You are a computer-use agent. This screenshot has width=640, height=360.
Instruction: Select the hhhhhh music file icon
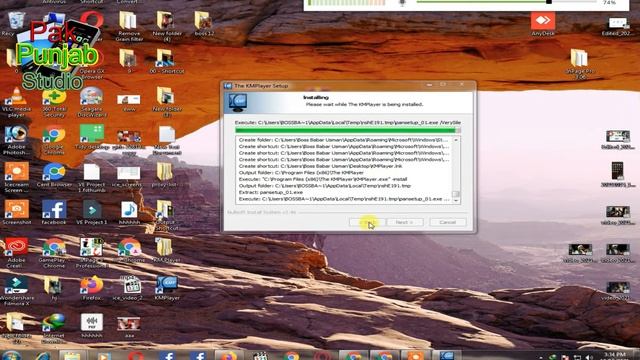coord(129,212)
